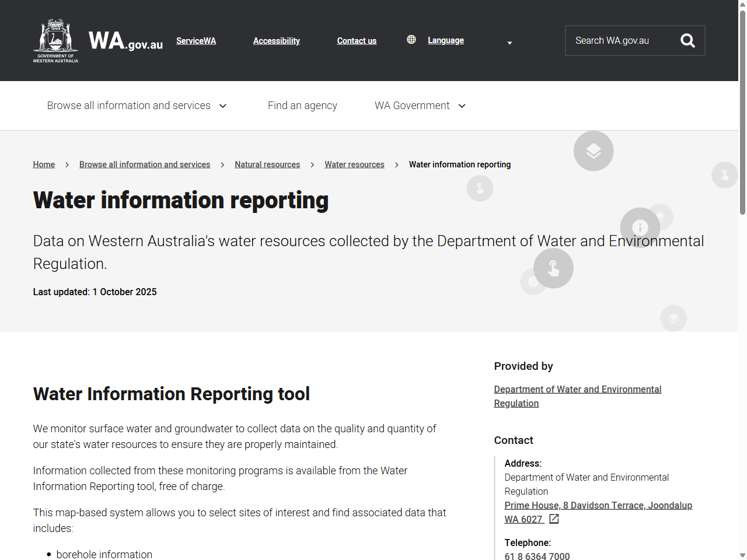Viewport: 747px width, 560px height.
Task: Select the layers icon in the banner graphic
Action: (x=594, y=150)
